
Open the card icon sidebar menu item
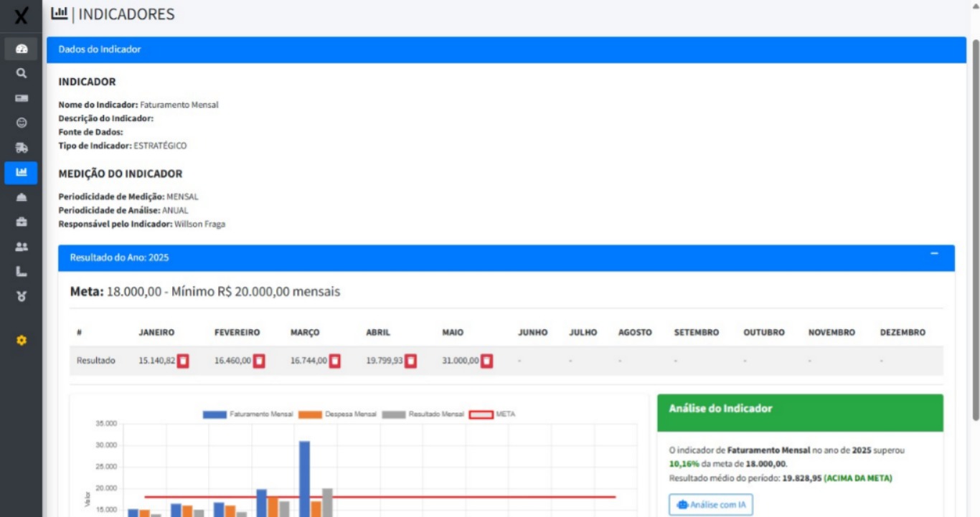[21, 98]
